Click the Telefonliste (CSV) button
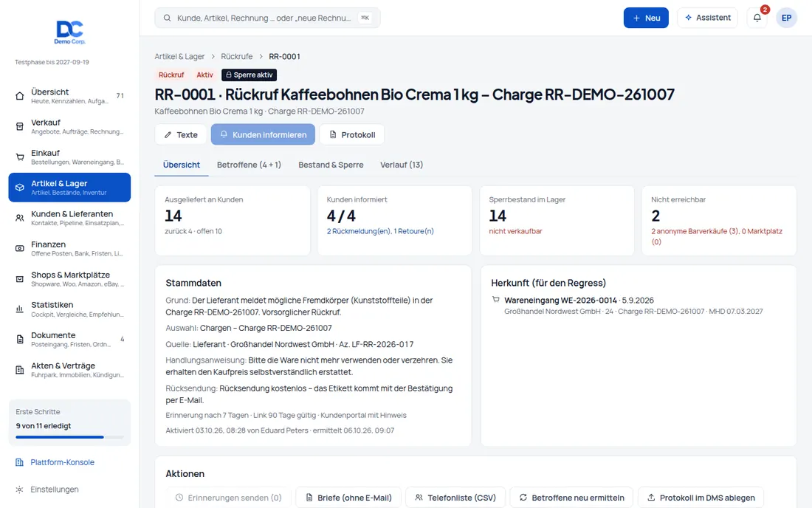The height and width of the screenshot is (508, 812). tap(455, 498)
